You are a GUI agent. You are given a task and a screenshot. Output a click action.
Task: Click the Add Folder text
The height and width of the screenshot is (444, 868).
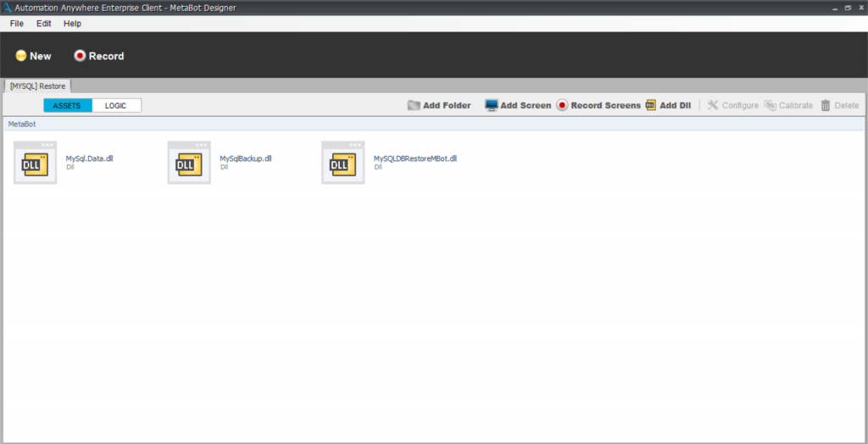[x=447, y=105]
